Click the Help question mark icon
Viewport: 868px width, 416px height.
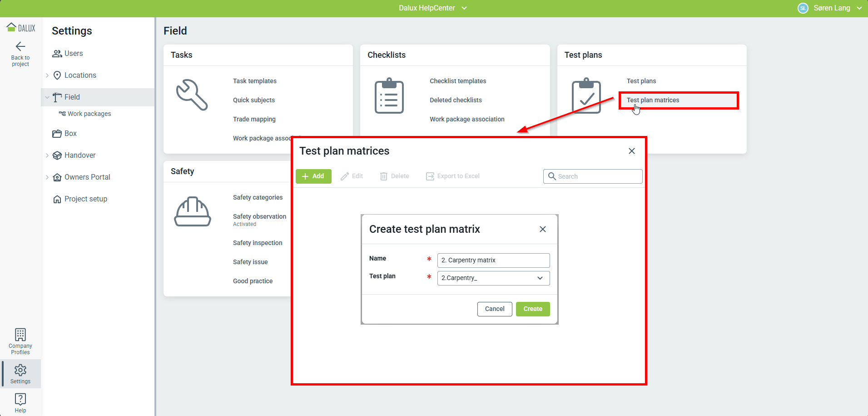click(x=20, y=399)
